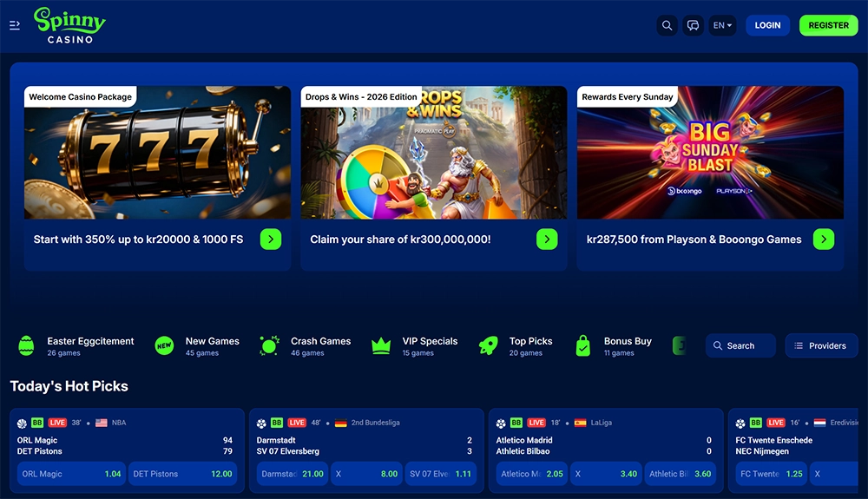Click the Spinny Casino logo
The width and height of the screenshot is (868, 499).
click(x=69, y=25)
